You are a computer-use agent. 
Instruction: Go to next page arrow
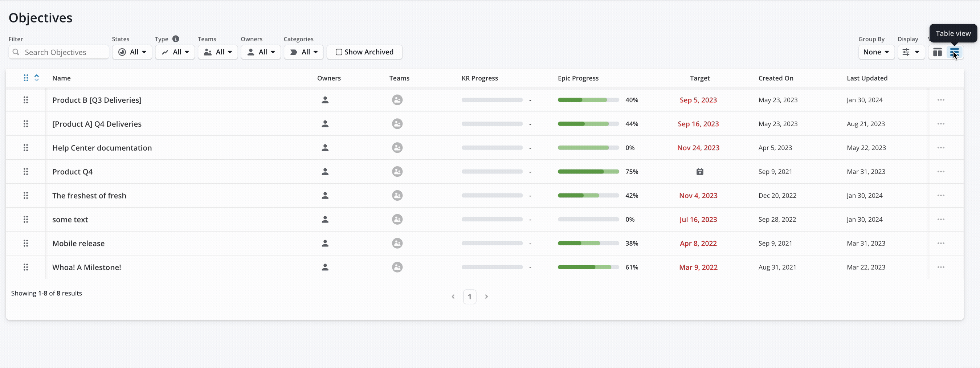tap(486, 297)
